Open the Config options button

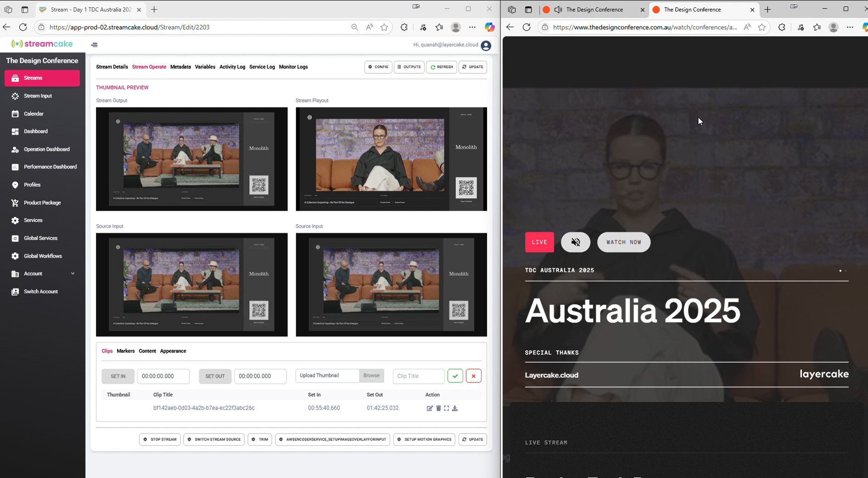(378, 67)
